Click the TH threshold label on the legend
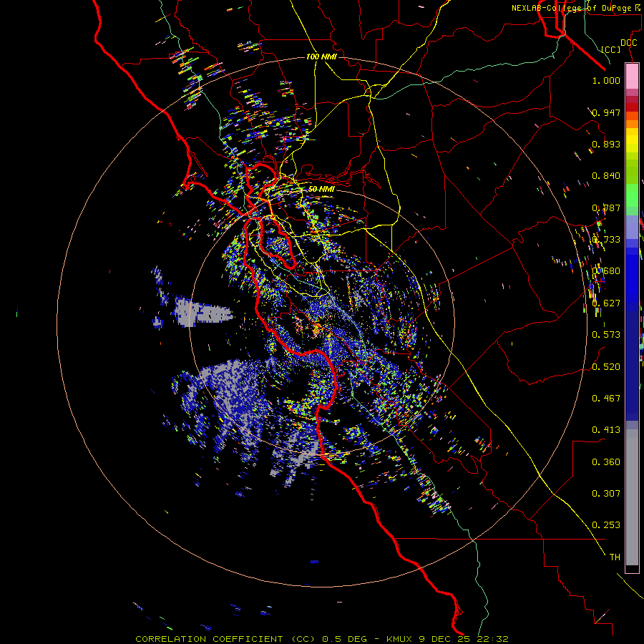Image resolution: width=644 pixels, height=644 pixels. 615,557
